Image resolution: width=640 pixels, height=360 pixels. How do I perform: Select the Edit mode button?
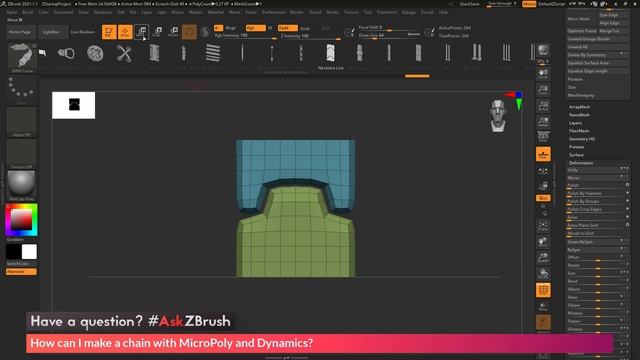[109, 32]
